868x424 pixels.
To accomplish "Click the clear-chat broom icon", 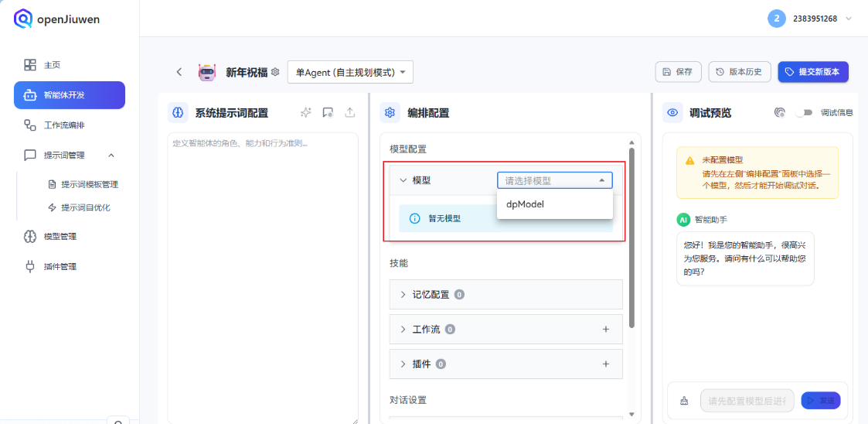I will click(x=684, y=400).
